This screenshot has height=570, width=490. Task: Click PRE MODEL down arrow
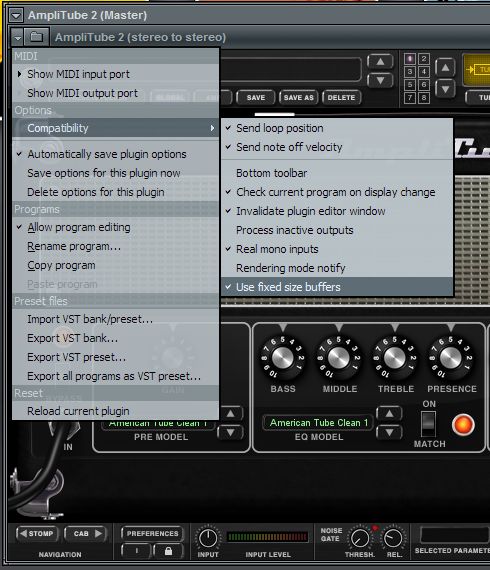[230, 433]
